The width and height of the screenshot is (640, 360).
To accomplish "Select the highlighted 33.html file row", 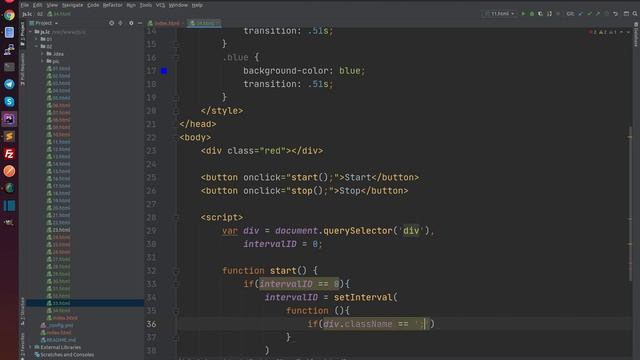I will 85,303.
